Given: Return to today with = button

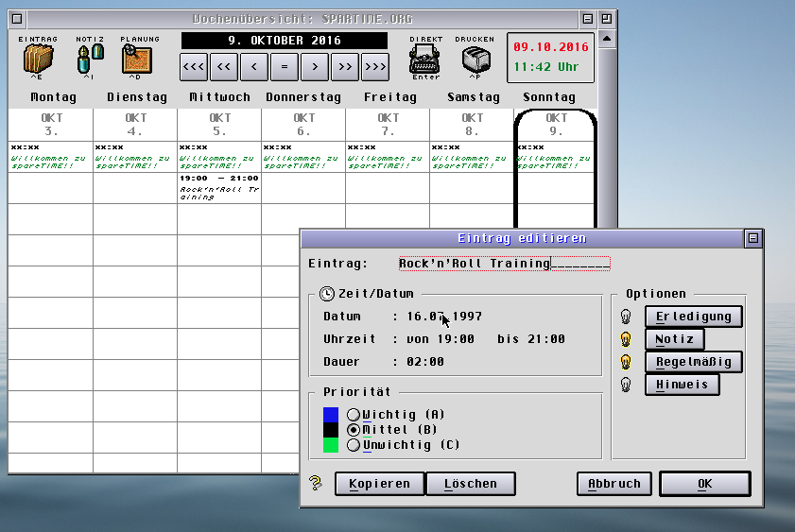Looking at the screenshot, I should click(285, 67).
